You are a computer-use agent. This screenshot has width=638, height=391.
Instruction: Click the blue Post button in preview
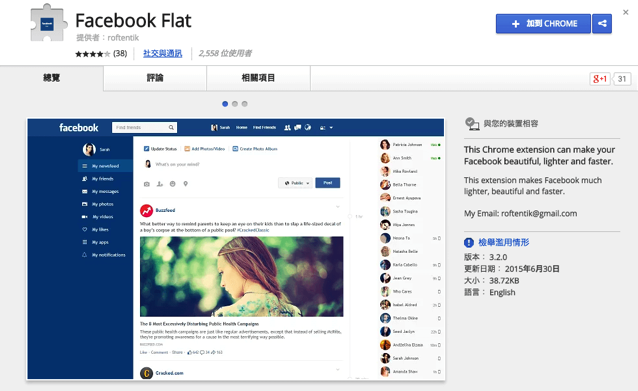coord(328,183)
